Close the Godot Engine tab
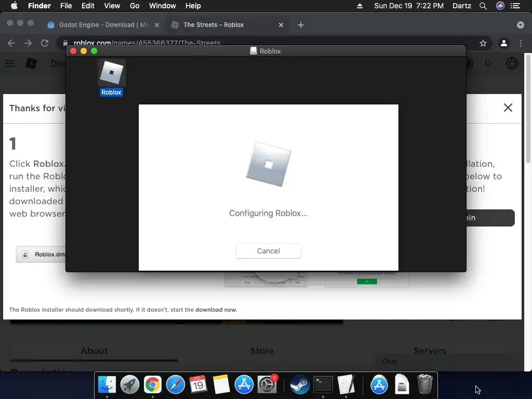This screenshot has height=399, width=532. pos(157,25)
